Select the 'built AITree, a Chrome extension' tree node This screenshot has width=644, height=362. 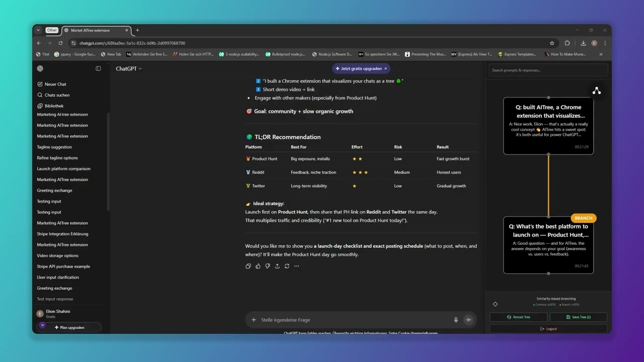pyautogui.click(x=548, y=126)
